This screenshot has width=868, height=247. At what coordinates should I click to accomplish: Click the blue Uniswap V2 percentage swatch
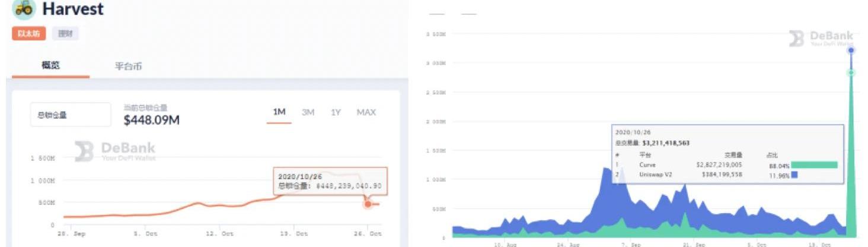794,175
